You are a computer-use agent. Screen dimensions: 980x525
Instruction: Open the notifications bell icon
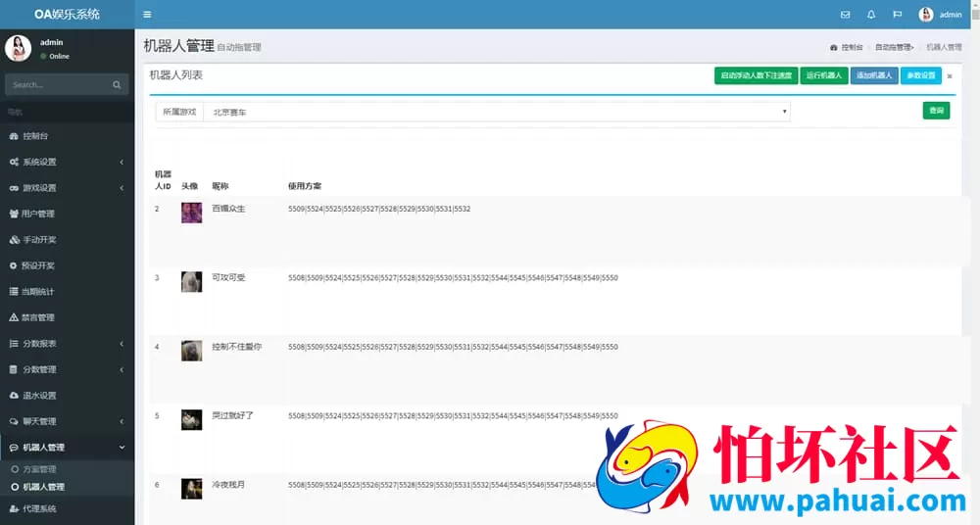click(x=871, y=15)
